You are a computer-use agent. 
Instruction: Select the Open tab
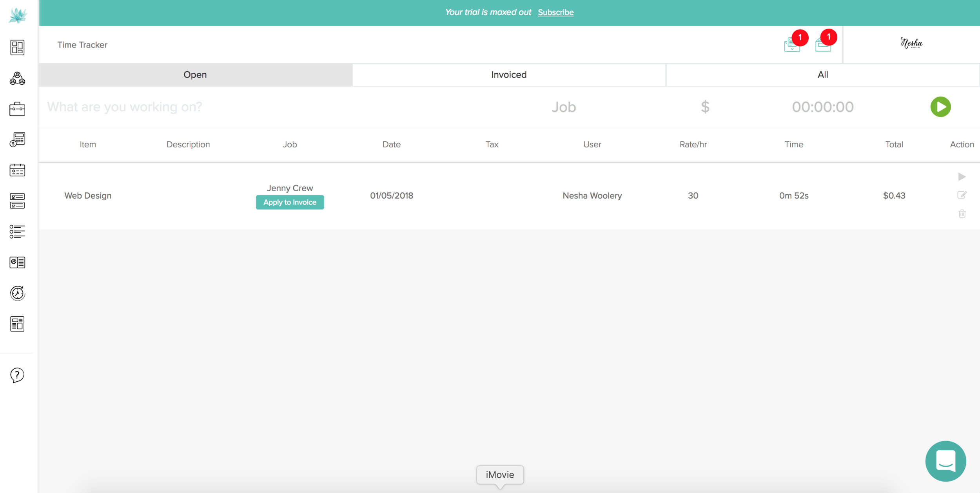pyautogui.click(x=195, y=74)
